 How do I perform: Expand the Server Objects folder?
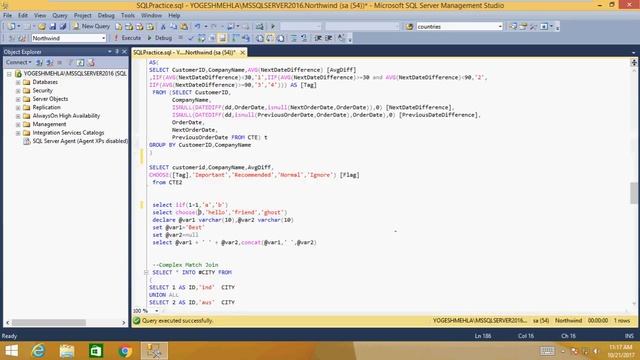tap(18, 99)
